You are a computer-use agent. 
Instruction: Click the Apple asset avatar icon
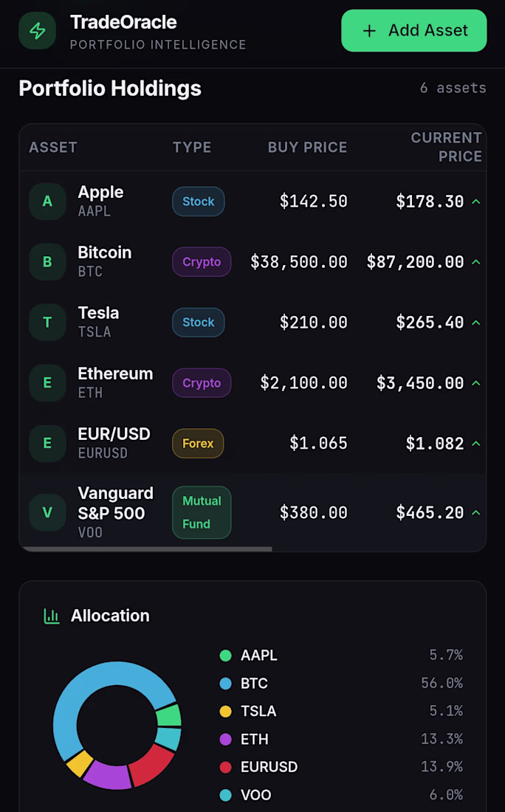(x=47, y=202)
